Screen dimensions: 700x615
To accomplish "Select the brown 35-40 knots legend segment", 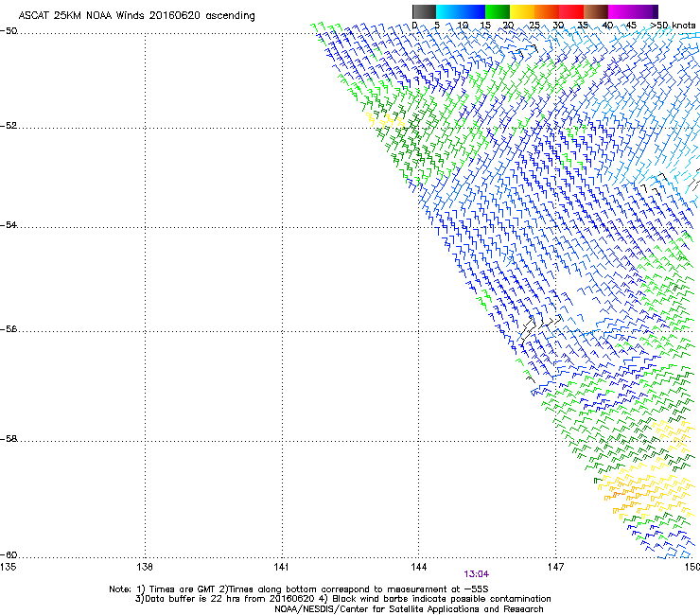I will pos(596,11).
